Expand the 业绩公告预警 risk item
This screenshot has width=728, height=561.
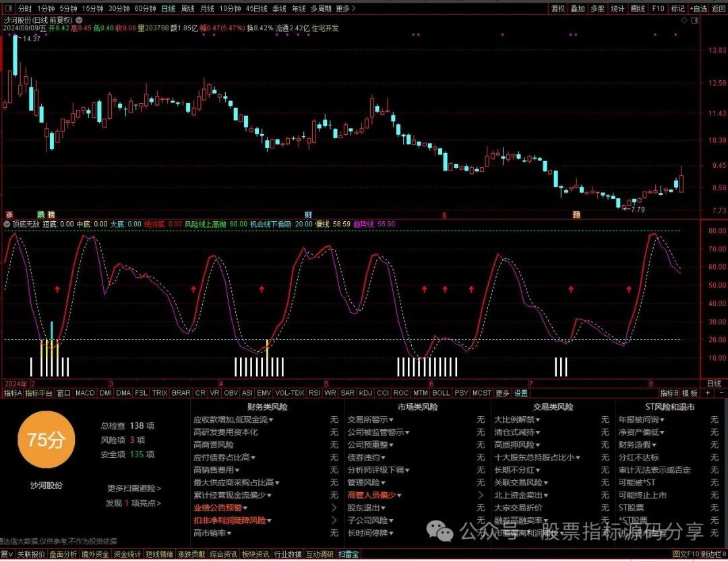click(220, 508)
